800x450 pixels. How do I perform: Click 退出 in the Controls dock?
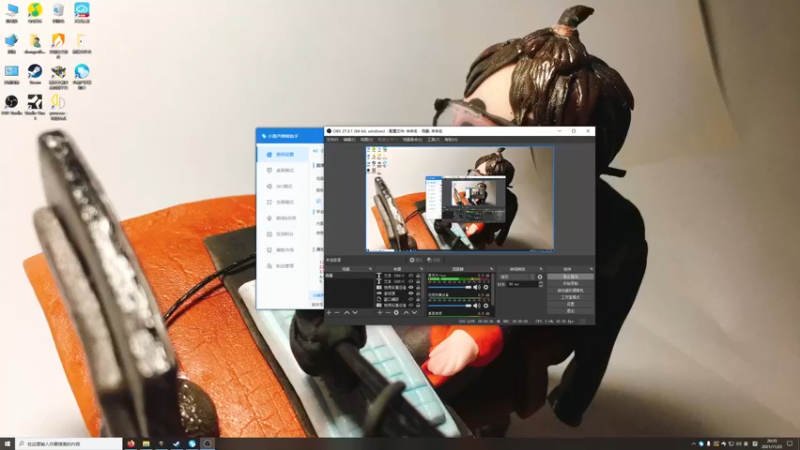(570, 311)
